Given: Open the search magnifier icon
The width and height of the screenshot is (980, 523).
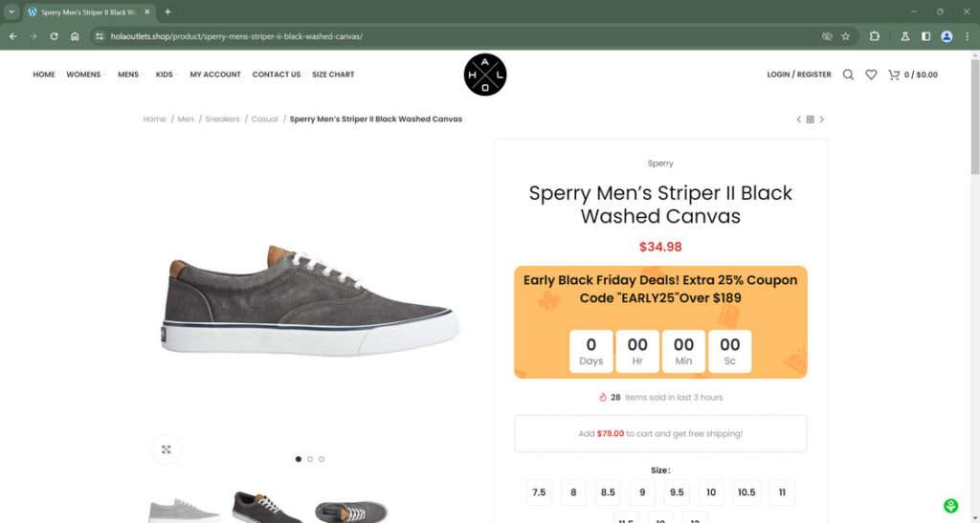Looking at the screenshot, I should coord(848,75).
